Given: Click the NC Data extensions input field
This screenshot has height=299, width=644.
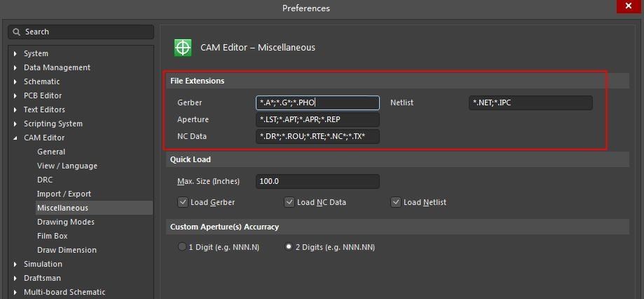Looking at the screenshot, I should pyautogui.click(x=317, y=137).
